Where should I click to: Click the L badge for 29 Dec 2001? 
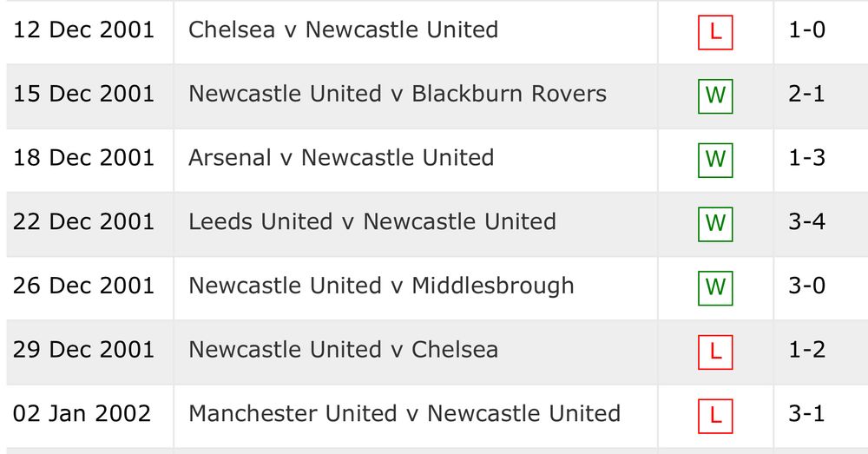coord(715,352)
